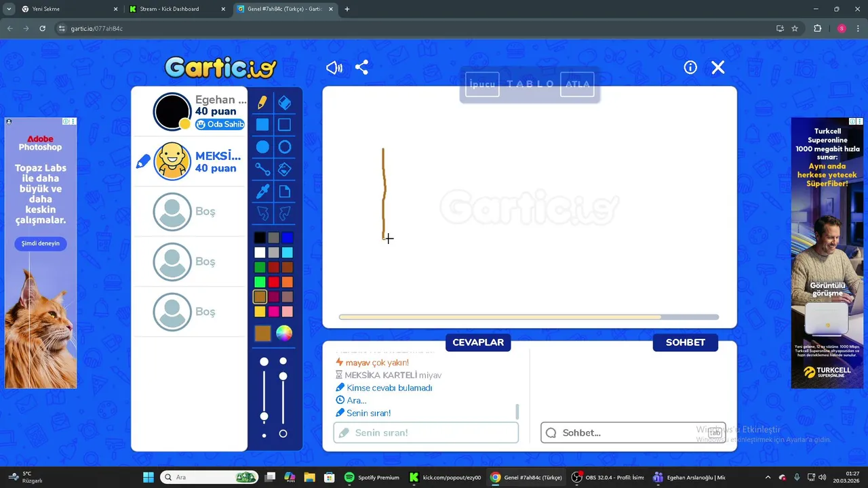The height and width of the screenshot is (488, 868).
Task: Select the dark blue color swatch
Action: (288, 238)
